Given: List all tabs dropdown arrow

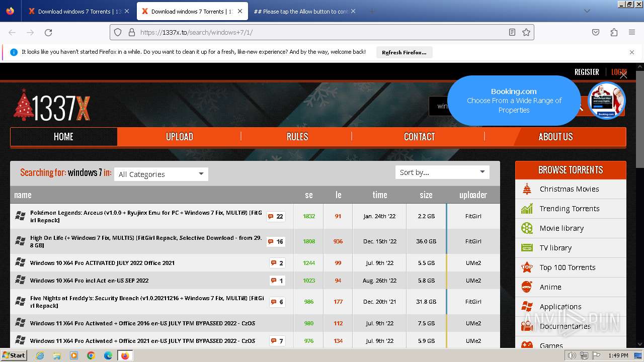Looking at the screenshot, I should click(x=587, y=11).
